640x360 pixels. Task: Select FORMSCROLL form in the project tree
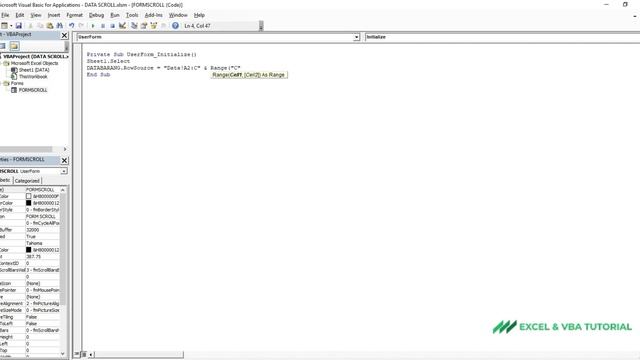click(x=33, y=90)
